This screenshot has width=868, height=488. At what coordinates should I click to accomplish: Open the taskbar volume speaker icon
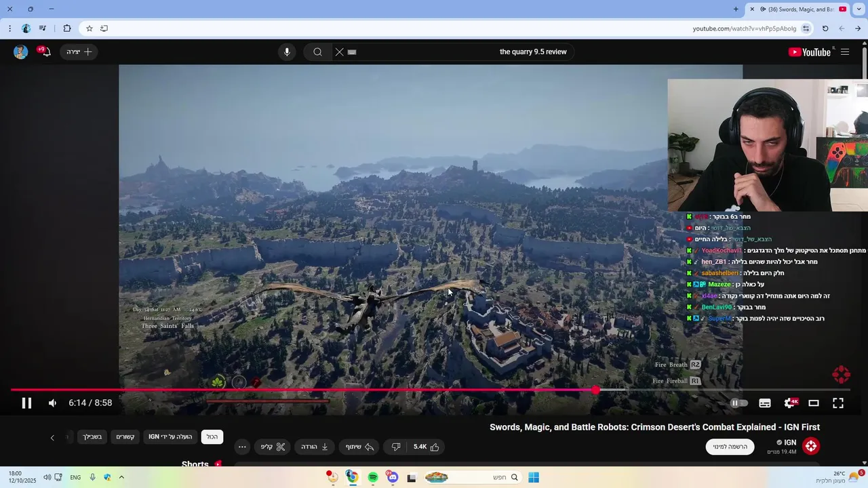point(47,477)
